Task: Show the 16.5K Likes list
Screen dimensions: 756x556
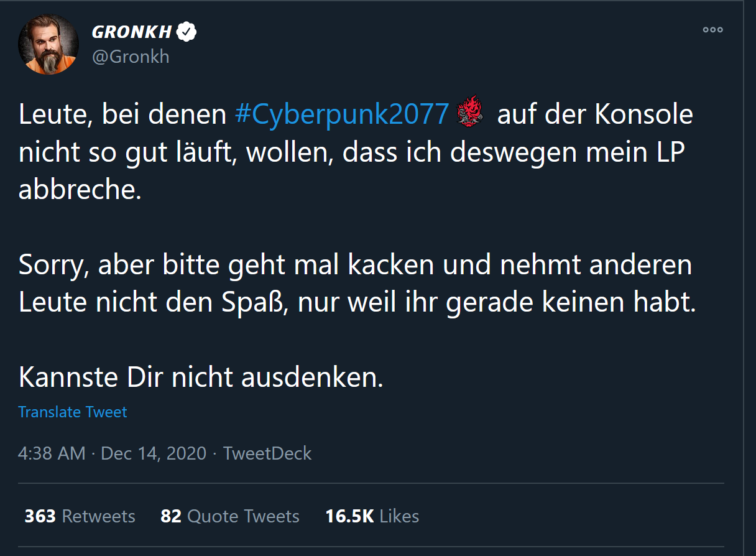Action: click(x=372, y=516)
